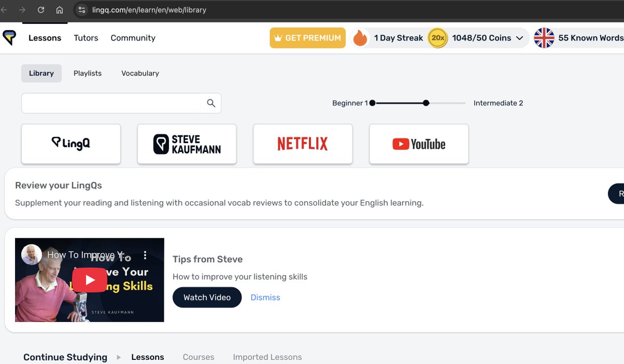Click the browser forward arrow
The width and height of the screenshot is (624, 364).
point(22,10)
